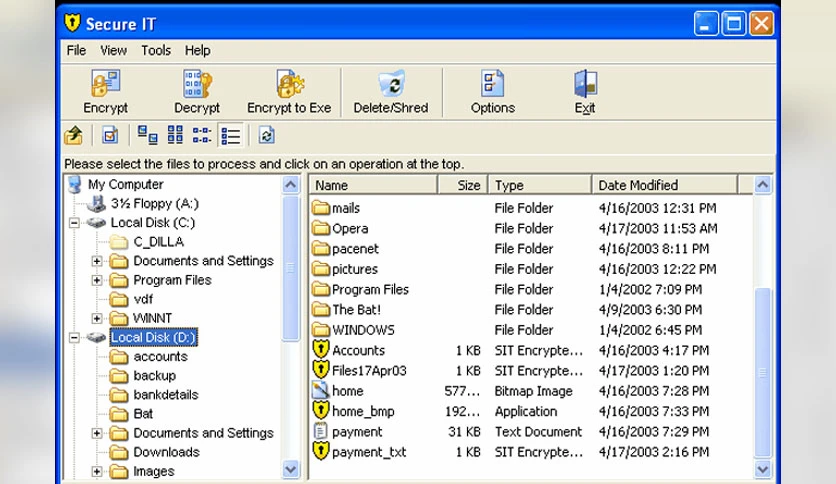836x484 pixels.
Task: Click the Encrypt toolbar button
Action: tap(106, 92)
